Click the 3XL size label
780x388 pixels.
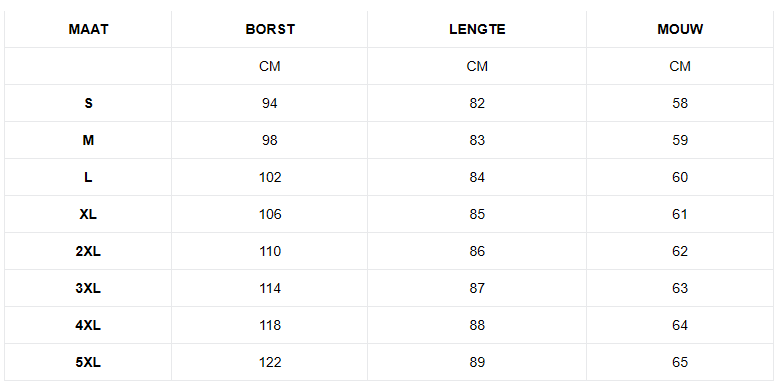tap(88, 288)
